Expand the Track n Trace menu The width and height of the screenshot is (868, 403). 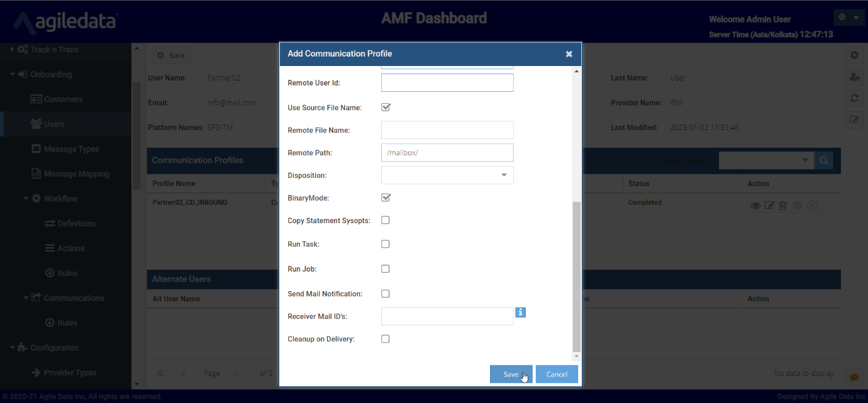coord(12,50)
